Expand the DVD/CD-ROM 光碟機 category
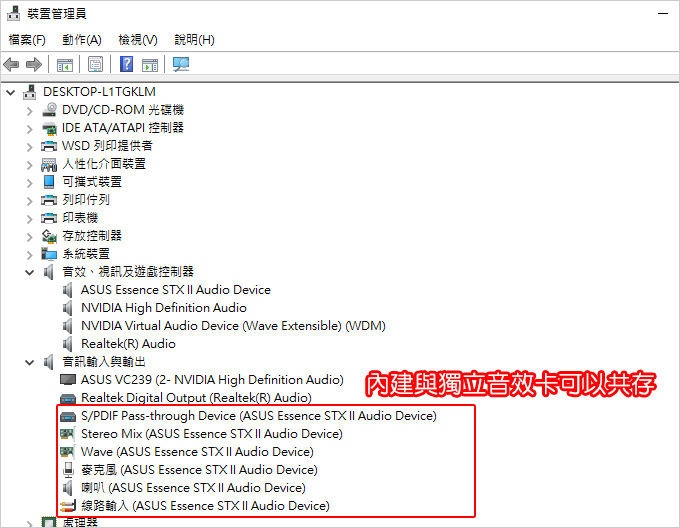The width and height of the screenshot is (680, 528). (29, 111)
